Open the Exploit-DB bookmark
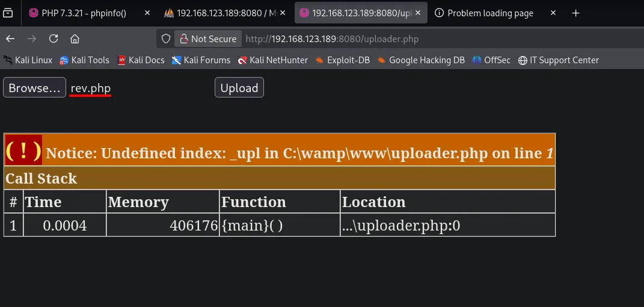644x307 pixels. tap(343, 60)
